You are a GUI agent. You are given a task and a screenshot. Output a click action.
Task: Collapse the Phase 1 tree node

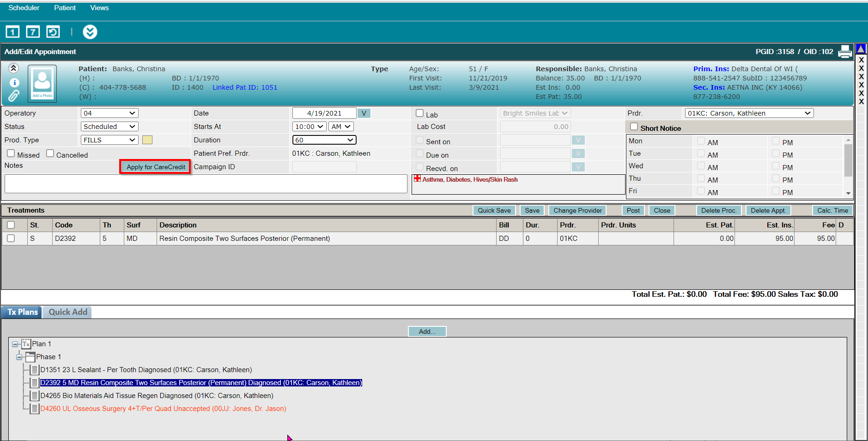coord(19,357)
